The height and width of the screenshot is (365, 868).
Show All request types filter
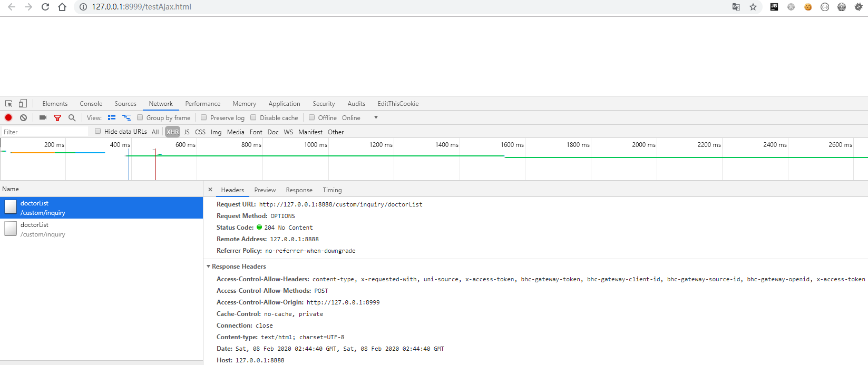pyautogui.click(x=155, y=132)
